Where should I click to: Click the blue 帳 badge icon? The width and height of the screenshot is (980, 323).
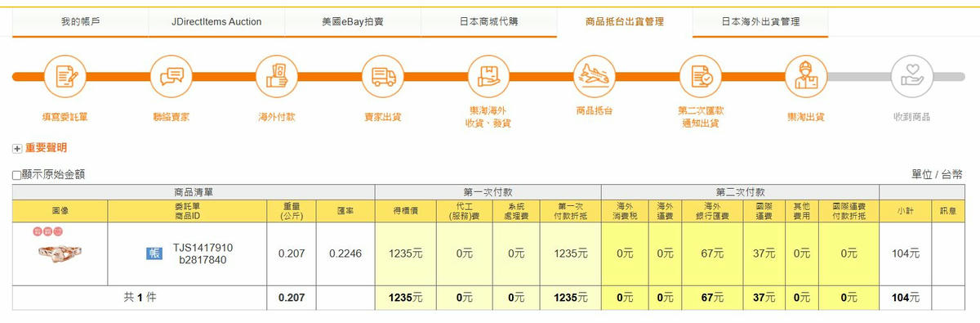[x=154, y=253]
